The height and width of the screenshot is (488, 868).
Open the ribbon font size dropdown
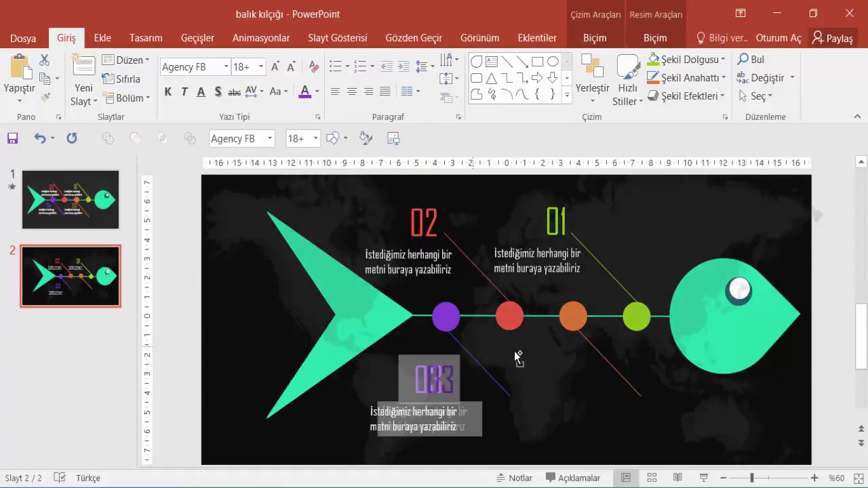pyautogui.click(x=261, y=66)
